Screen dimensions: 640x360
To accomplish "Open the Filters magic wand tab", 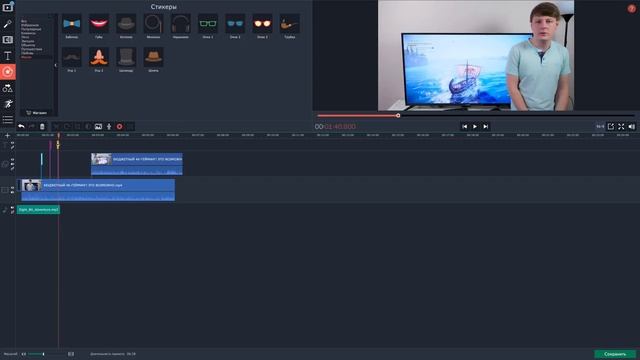I will (8, 24).
